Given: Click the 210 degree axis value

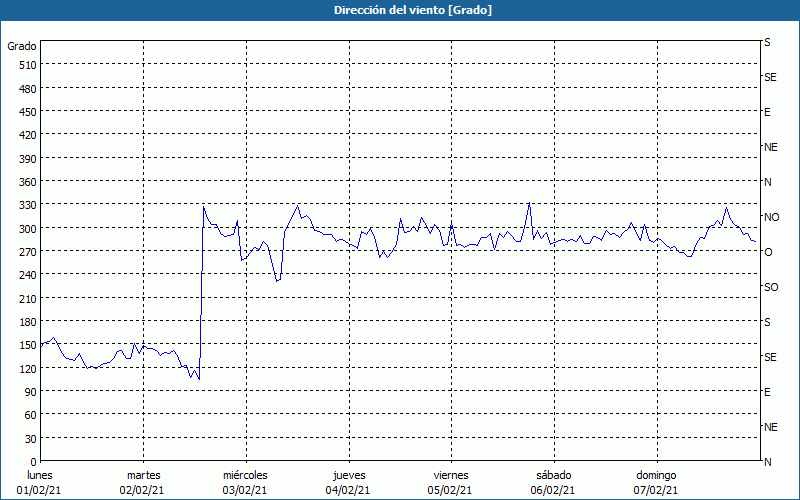Looking at the screenshot, I should 28,298.
